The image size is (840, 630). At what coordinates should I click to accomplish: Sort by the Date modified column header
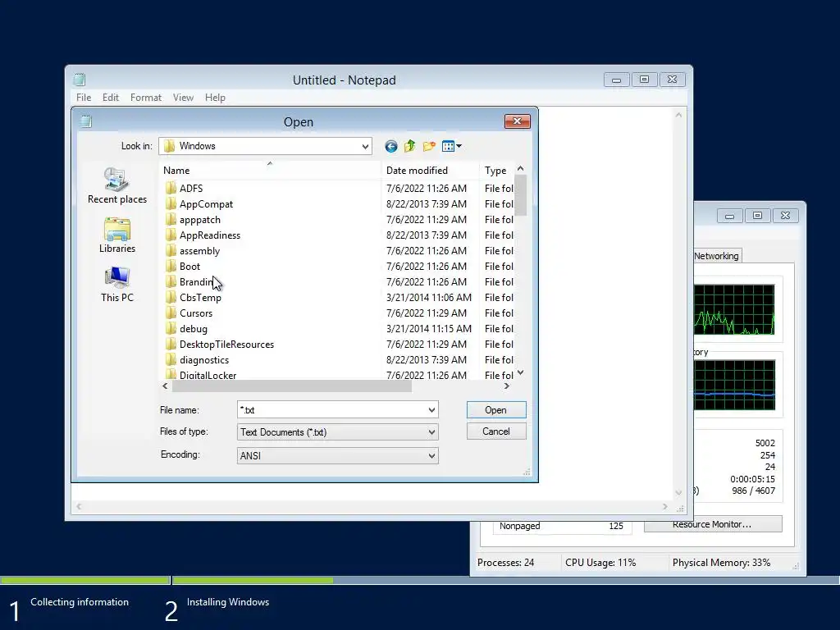coord(431,171)
